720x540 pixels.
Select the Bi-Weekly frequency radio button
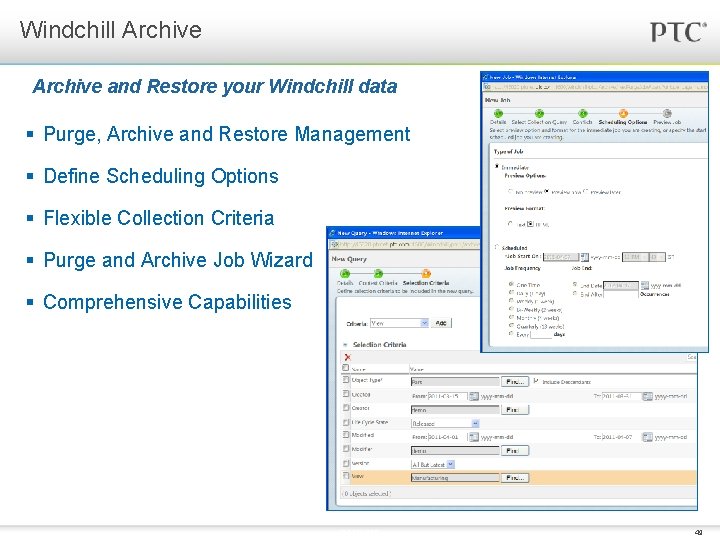coord(511,309)
